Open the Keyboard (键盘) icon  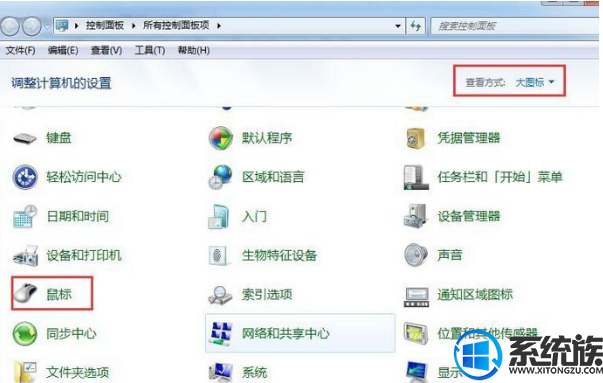(25, 138)
